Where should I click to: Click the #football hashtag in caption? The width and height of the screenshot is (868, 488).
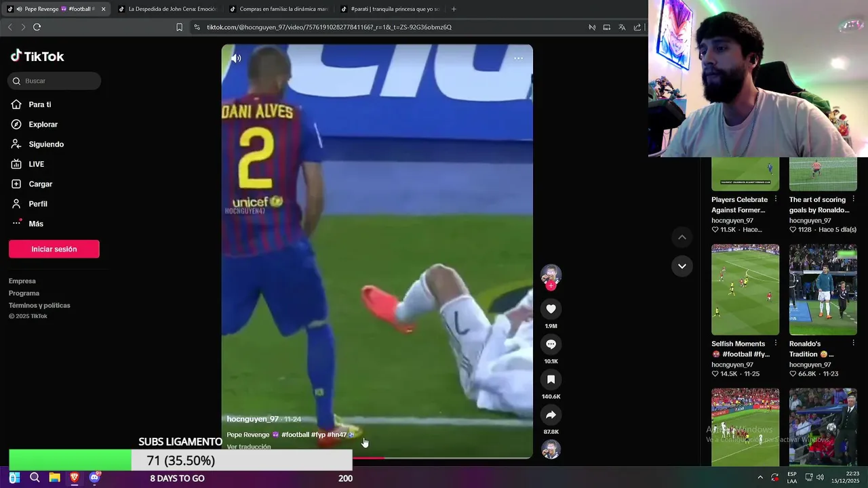click(295, 434)
